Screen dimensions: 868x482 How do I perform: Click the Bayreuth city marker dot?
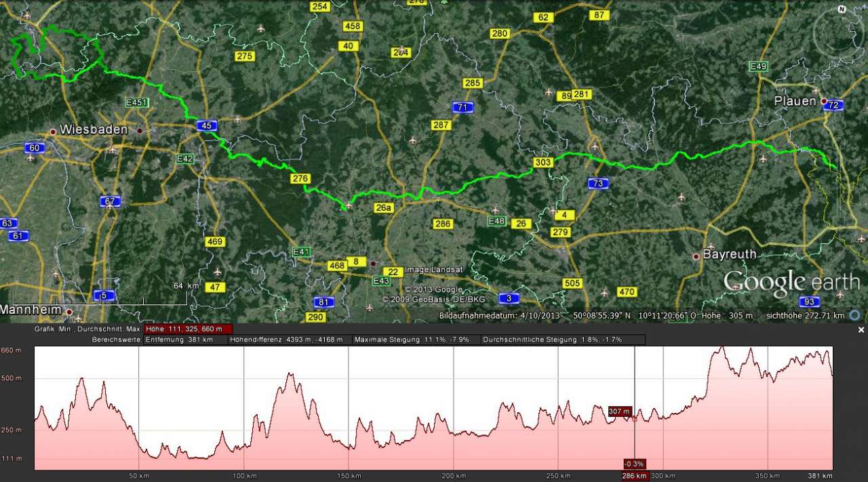coord(696,256)
